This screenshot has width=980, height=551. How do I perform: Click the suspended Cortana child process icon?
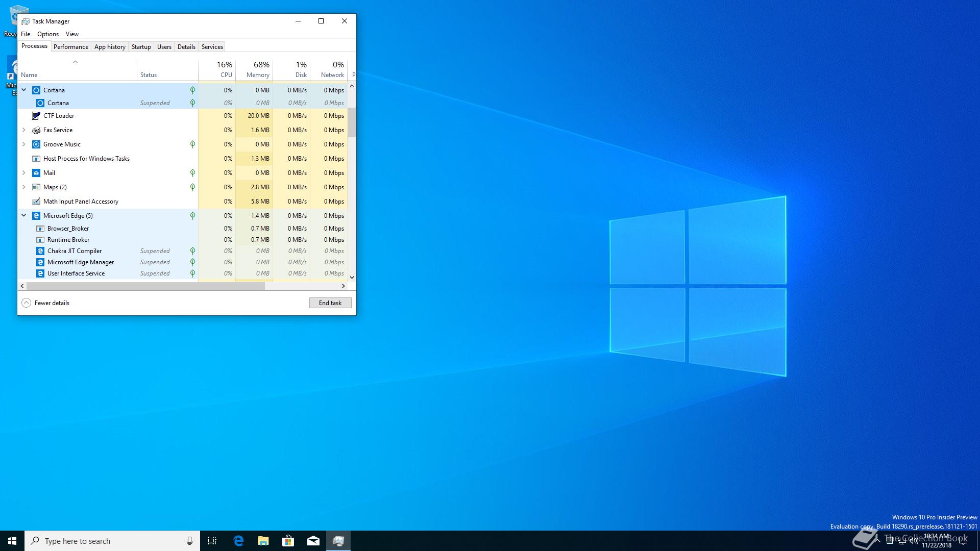pyautogui.click(x=40, y=103)
